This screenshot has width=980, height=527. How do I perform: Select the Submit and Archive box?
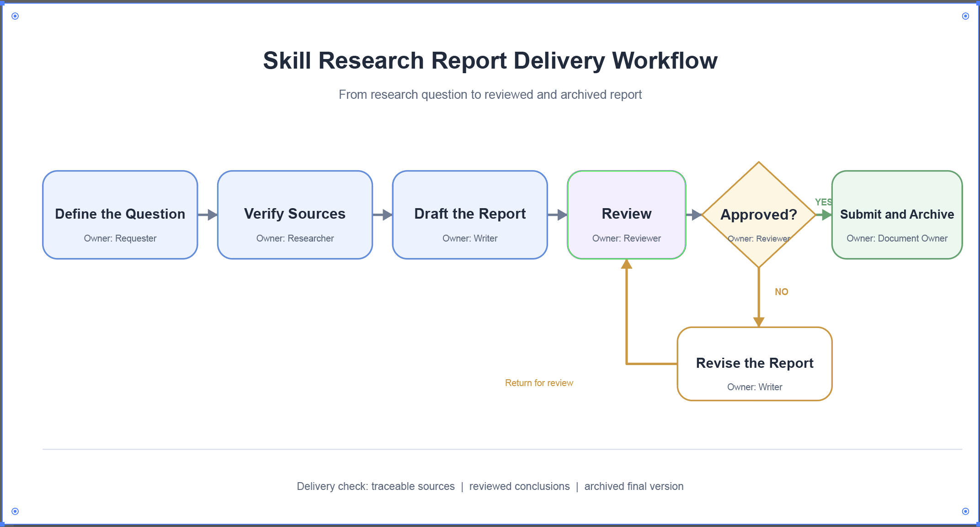tap(897, 215)
